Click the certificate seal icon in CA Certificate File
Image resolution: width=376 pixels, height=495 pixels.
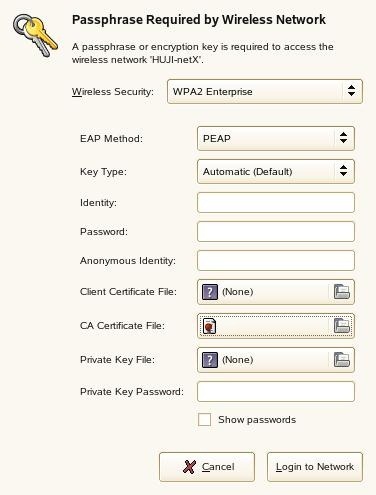[209, 326]
